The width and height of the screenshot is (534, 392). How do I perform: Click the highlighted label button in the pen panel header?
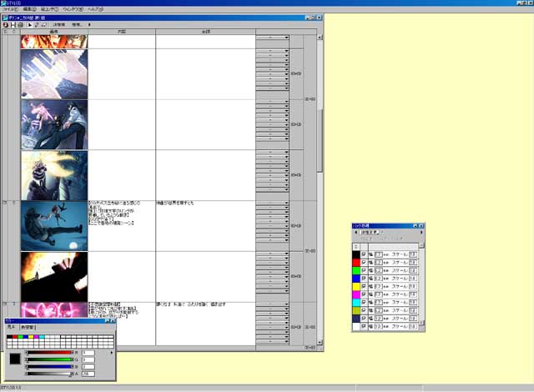370,233
